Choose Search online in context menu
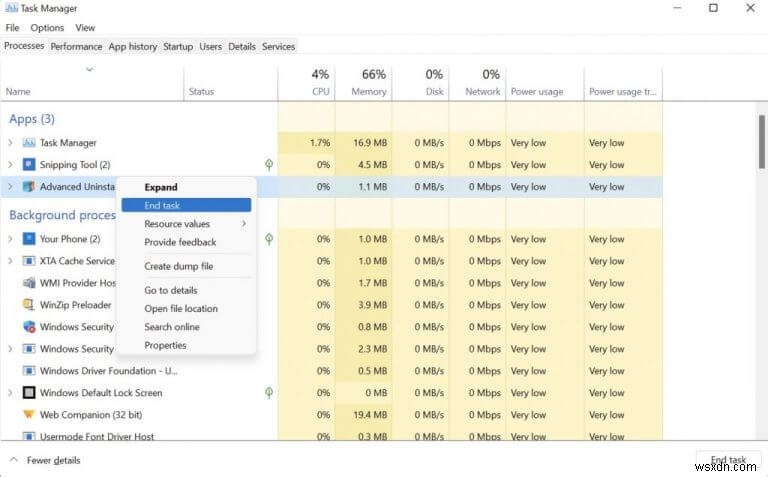This screenshot has height=477, width=768. click(186, 327)
